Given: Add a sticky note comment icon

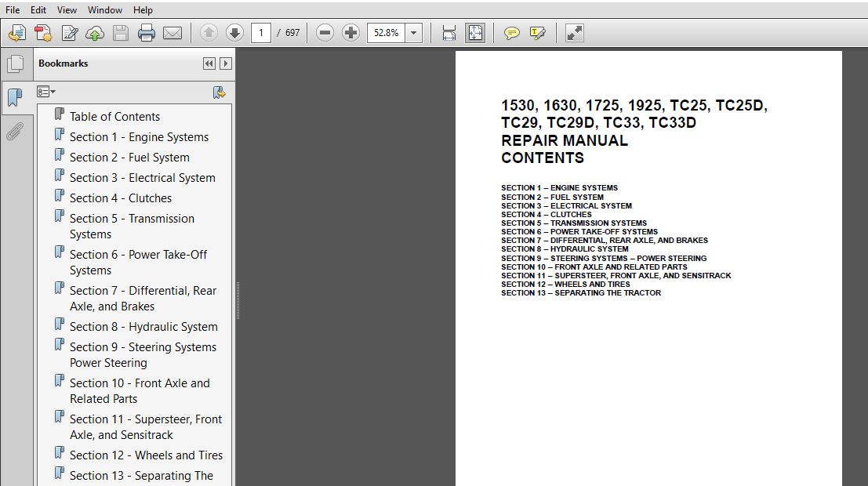Looking at the screenshot, I should (x=511, y=33).
